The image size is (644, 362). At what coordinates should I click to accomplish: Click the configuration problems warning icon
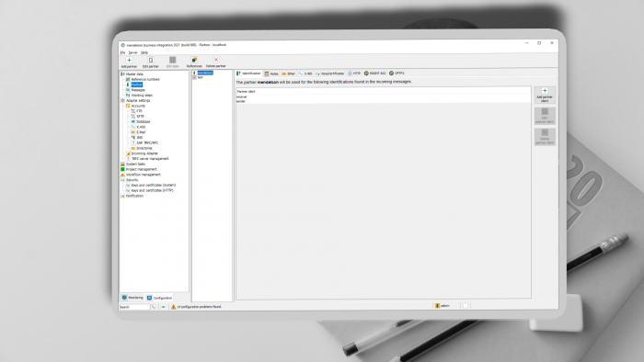pyautogui.click(x=173, y=307)
